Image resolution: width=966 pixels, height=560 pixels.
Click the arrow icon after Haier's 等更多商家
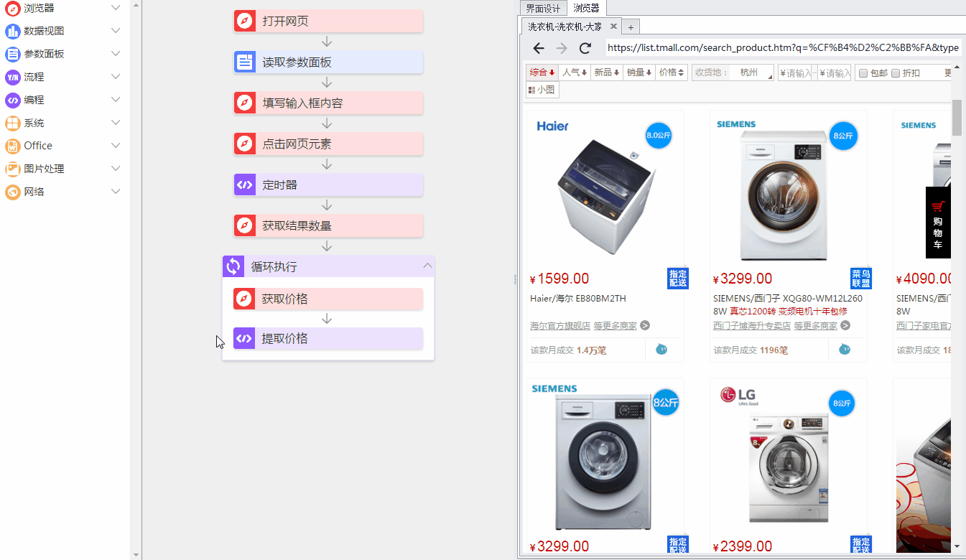coord(645,325)
